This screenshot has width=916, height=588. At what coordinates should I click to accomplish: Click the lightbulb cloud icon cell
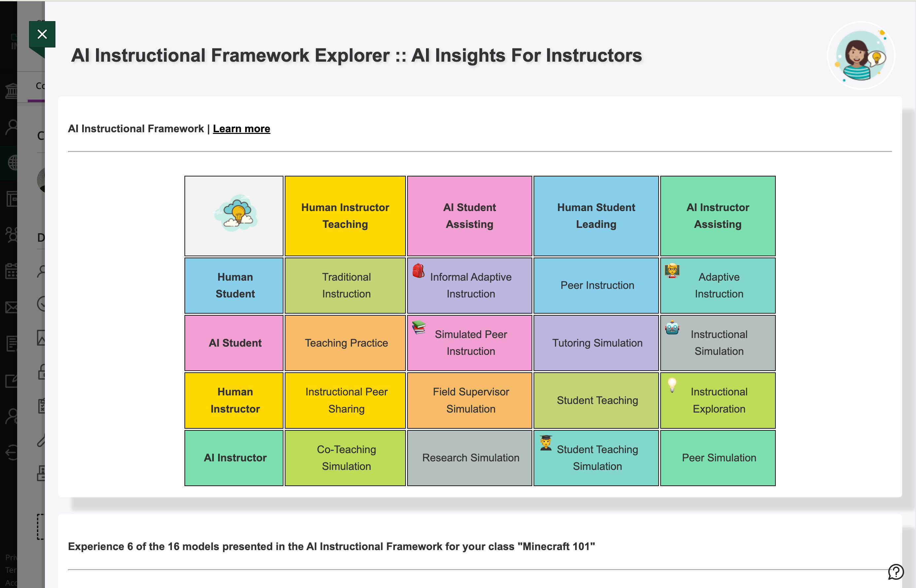click(x=234, y=216)
